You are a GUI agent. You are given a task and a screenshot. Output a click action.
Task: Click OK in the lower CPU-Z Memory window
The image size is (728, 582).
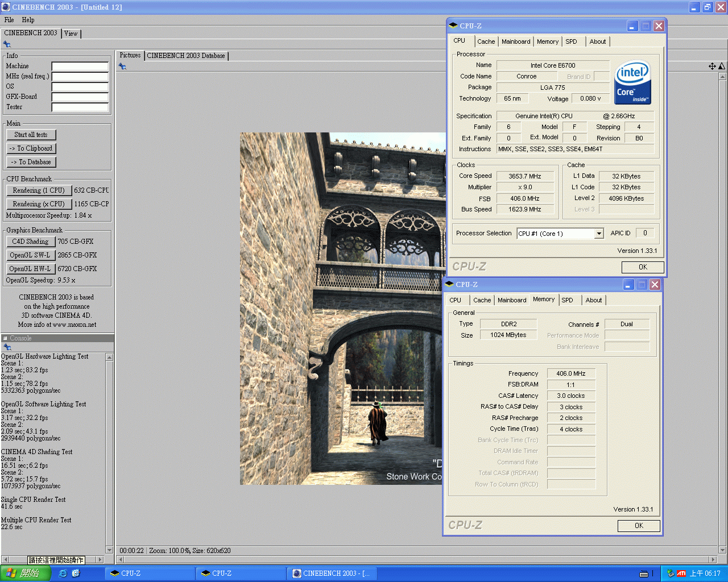[639, 526]
